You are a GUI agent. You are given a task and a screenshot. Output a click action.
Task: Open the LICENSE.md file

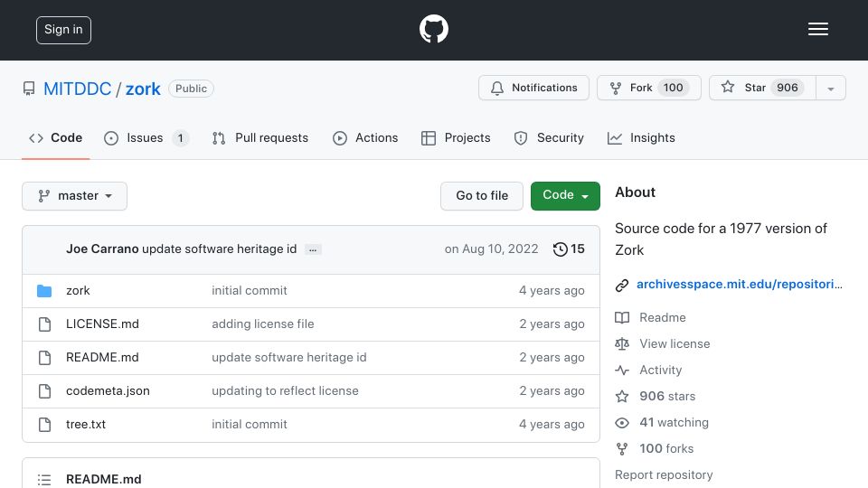click(102, 324)
